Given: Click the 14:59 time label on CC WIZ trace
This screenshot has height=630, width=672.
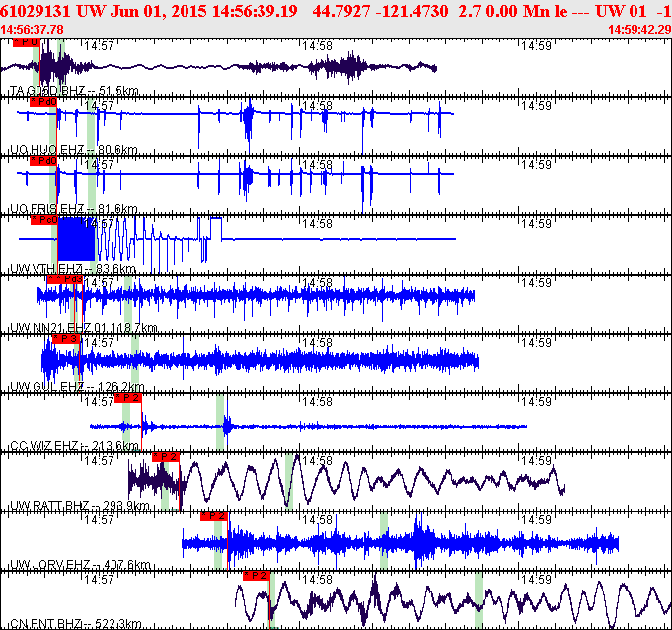Looking at the screenshot, I should click(x=536, y=402).
